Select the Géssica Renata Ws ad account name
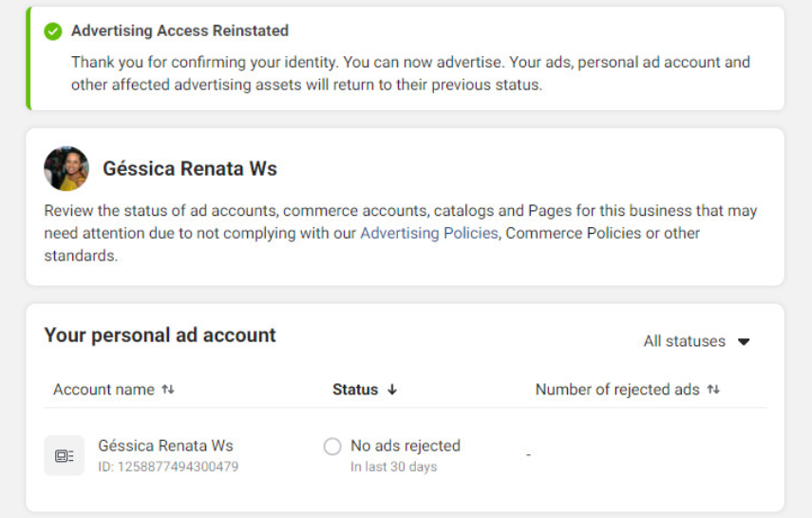Screen dimensions: 812x518 tap(165, 446)
